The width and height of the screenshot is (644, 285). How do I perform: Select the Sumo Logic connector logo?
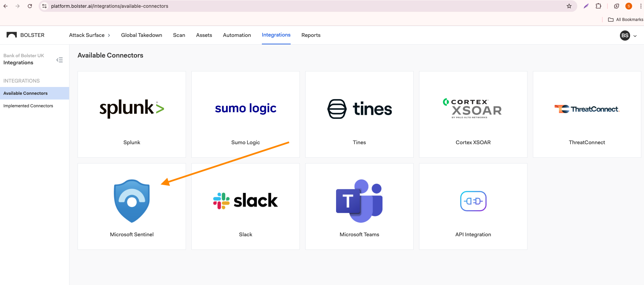246,108
